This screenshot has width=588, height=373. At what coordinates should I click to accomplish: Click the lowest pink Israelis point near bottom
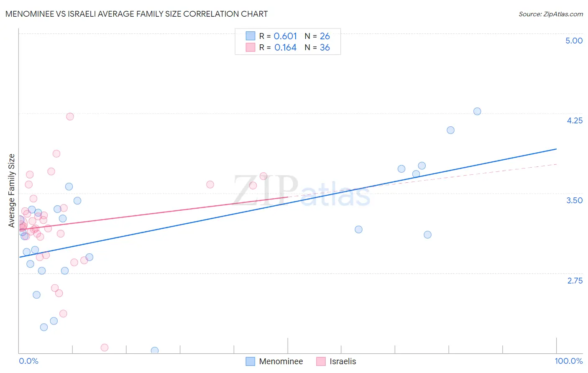(105, 347)
